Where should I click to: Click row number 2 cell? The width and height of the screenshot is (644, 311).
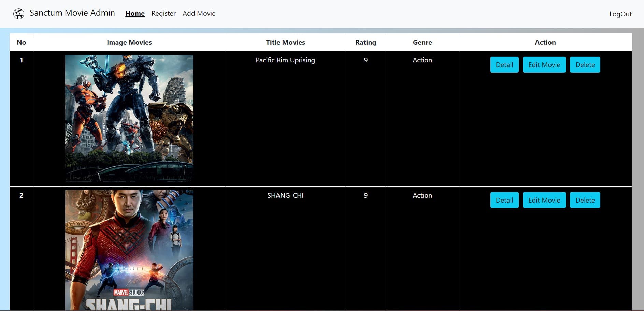point(22,249)
